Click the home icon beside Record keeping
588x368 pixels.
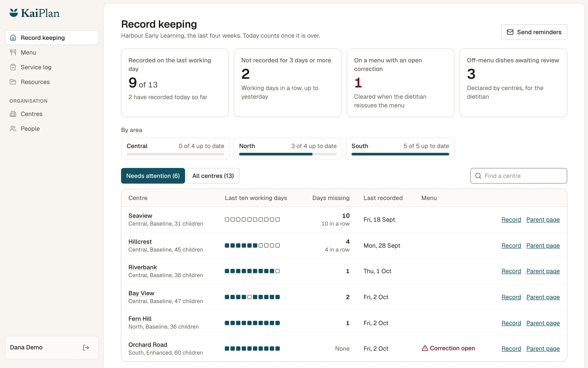[x=13, y=38]
